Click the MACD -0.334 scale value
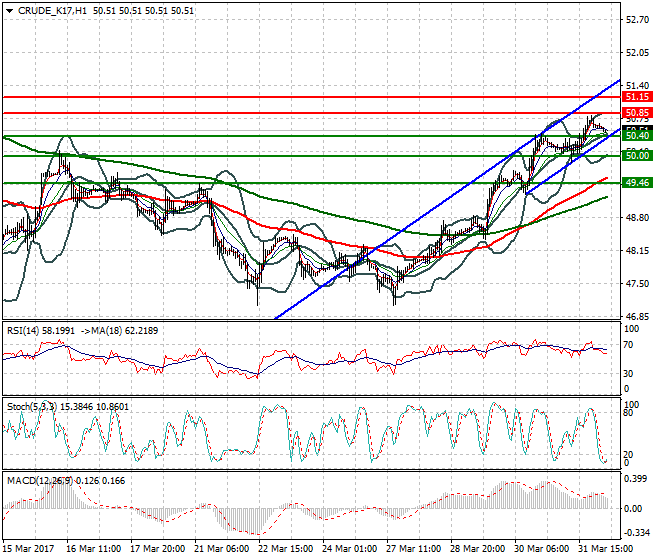The height and width of the screenshot is (560, 660). point(636,533)
